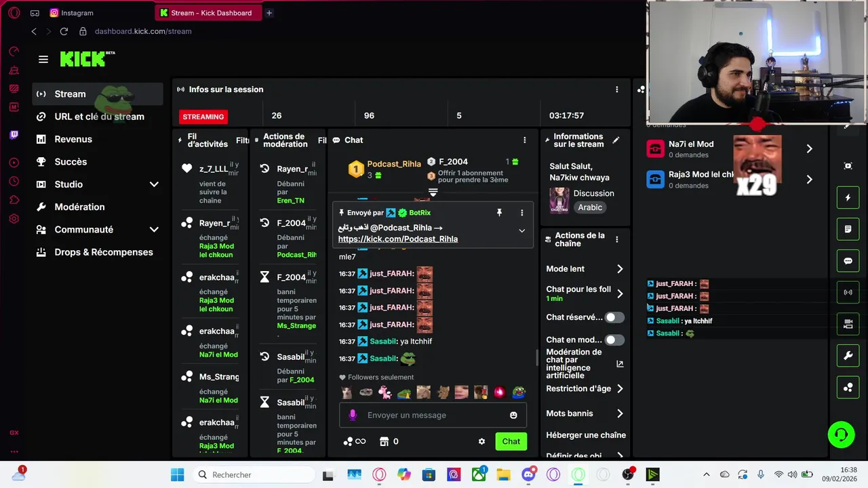Collapse the chat leaderboard handle

point(433,192)
